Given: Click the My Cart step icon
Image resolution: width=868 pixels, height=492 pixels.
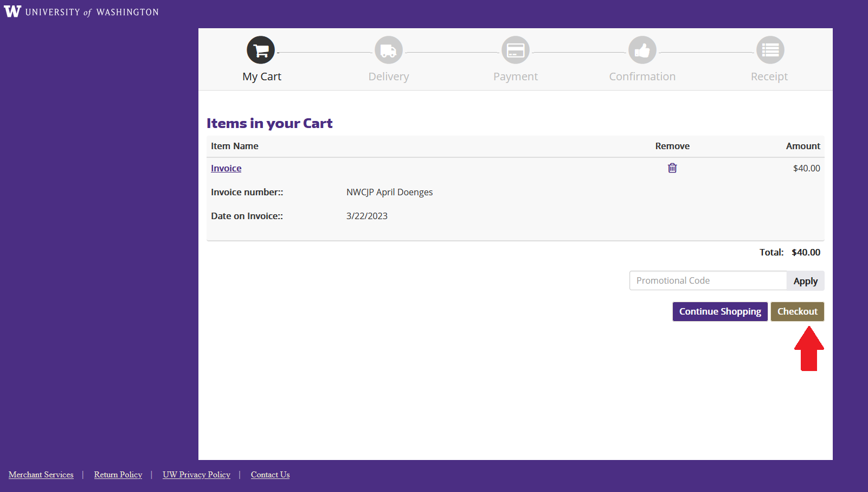Looking at the screenshot, I should [x=261, y=50].
